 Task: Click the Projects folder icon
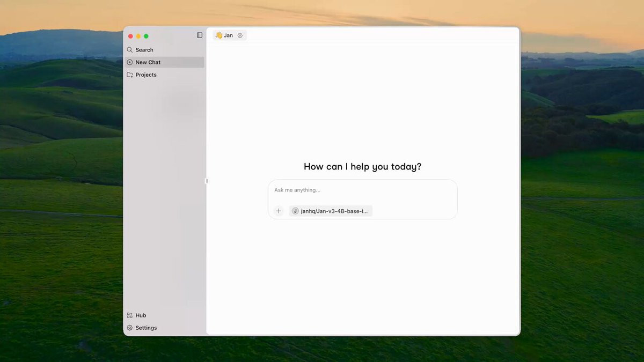pos(129,75)
